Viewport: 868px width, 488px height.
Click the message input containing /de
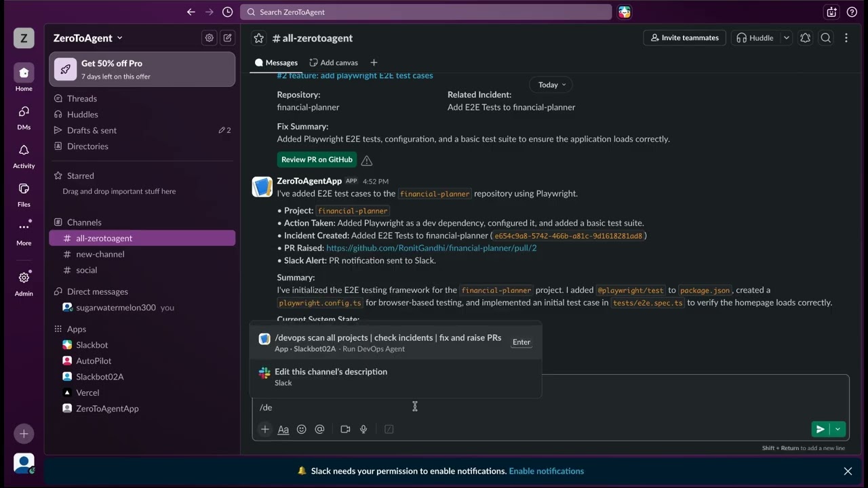[551, 407]
